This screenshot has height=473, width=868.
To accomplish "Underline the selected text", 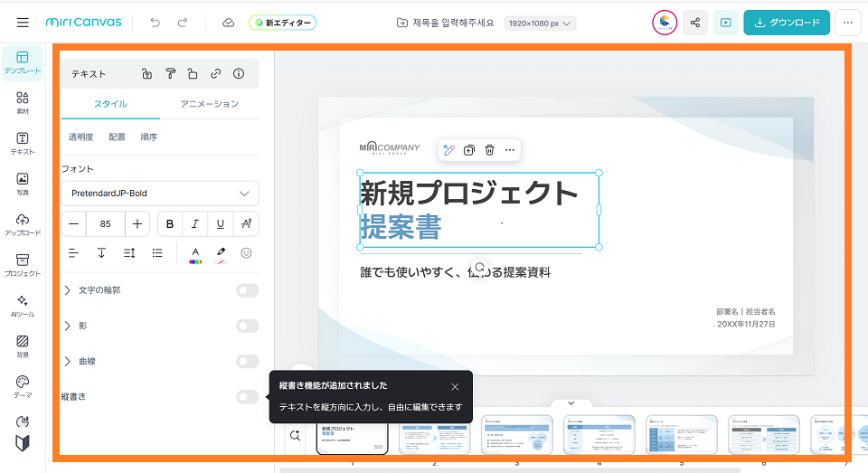I will tap(221, 223).
